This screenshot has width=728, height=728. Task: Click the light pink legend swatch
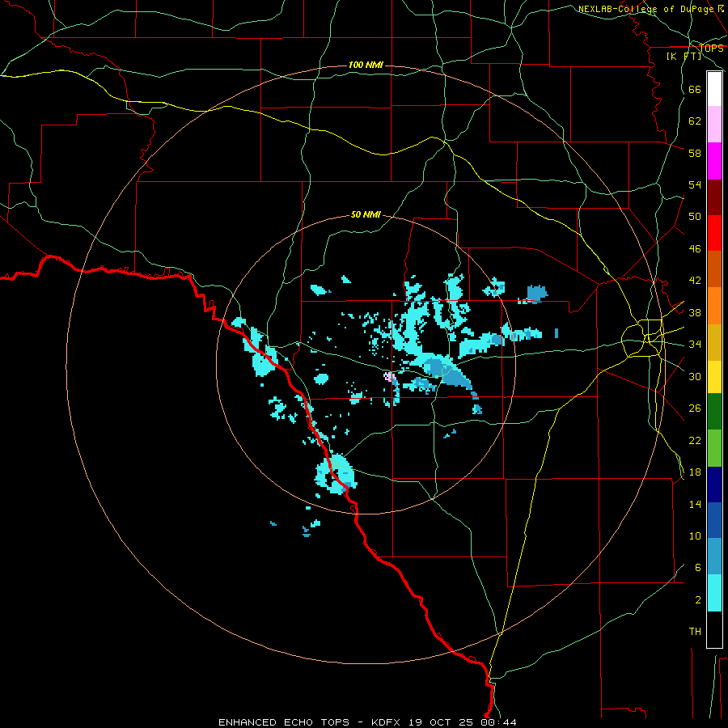(714, 125)
